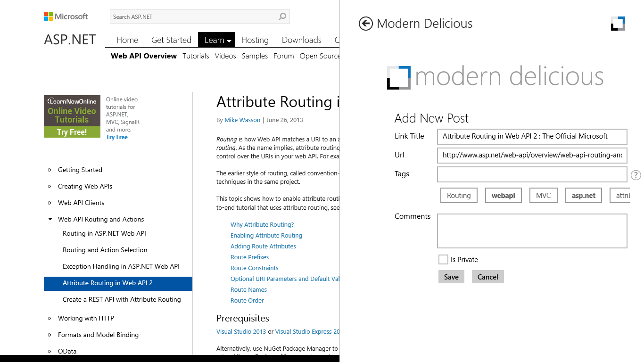Open the LearnNowOnline video tutorials banner
644x362 pixels.
coord(72,116)
